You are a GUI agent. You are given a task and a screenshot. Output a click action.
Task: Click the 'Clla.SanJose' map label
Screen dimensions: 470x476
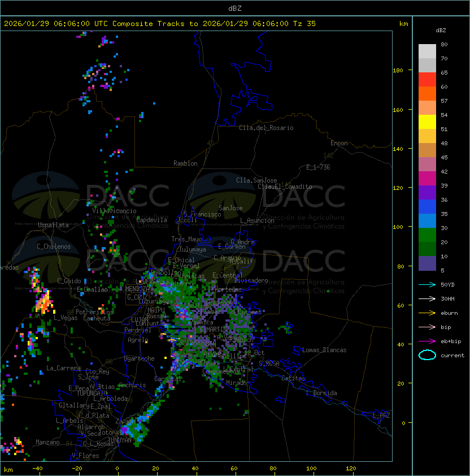[256, 180]
